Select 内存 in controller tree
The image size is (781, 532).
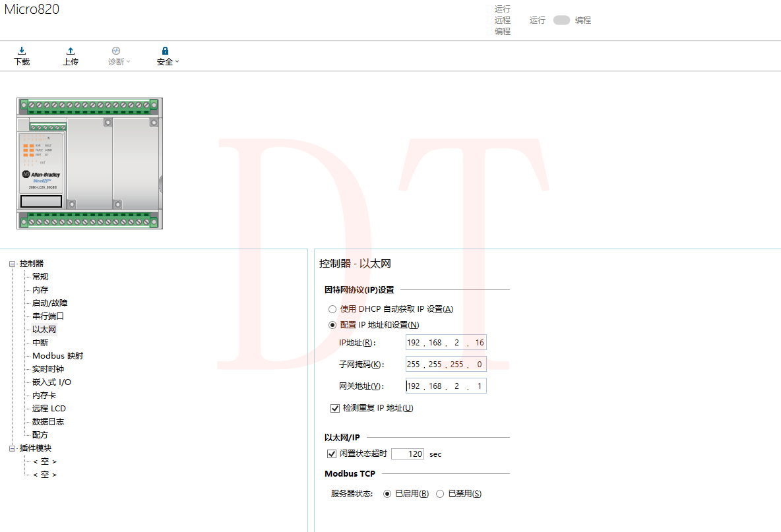(x=40, y=289)
